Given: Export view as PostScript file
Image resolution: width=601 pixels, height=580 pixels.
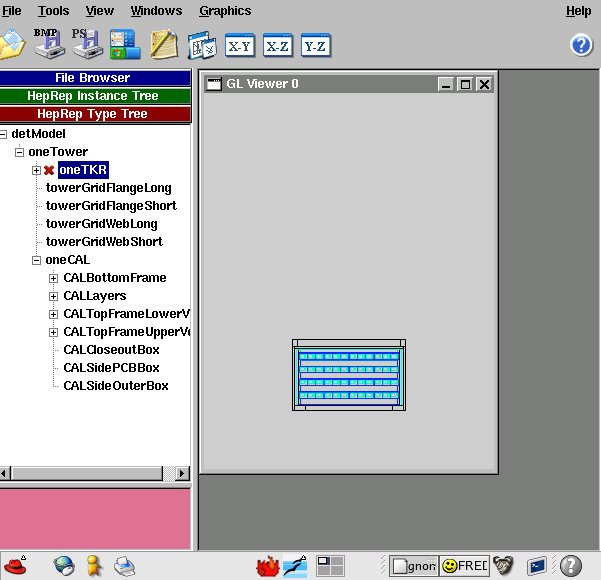Looking at the screenshot, I should 85,43.
